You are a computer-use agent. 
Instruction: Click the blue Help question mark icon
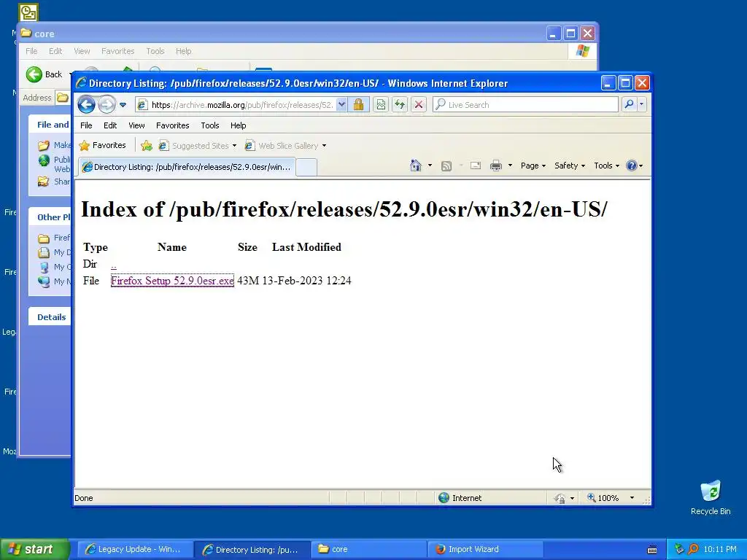pos(632,166)
